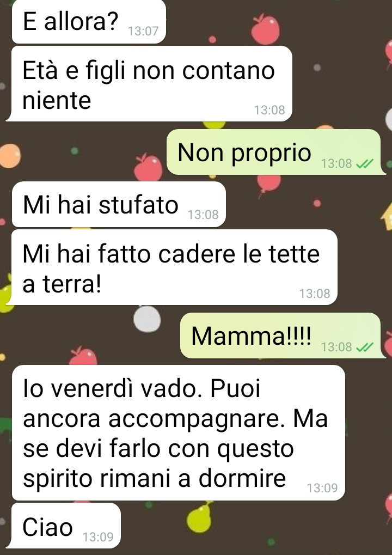This screenshot has height=555, width=392.
Task: Tap the long 'Io venerdì vado' message
Action: click(x=179, y=432)
